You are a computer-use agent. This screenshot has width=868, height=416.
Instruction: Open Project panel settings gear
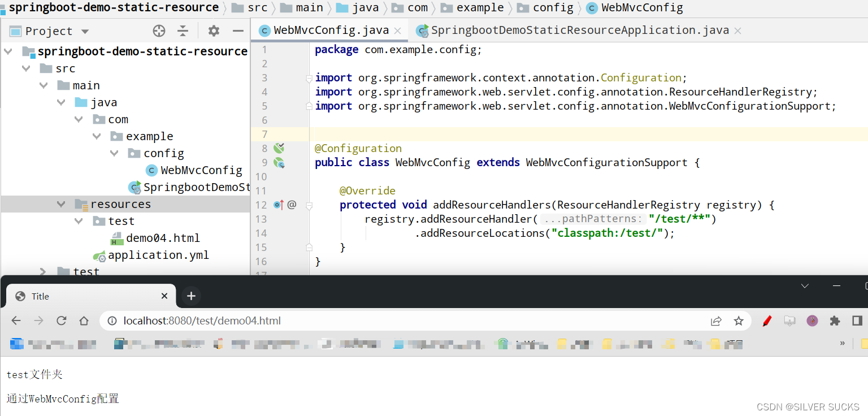pos(214,31)
